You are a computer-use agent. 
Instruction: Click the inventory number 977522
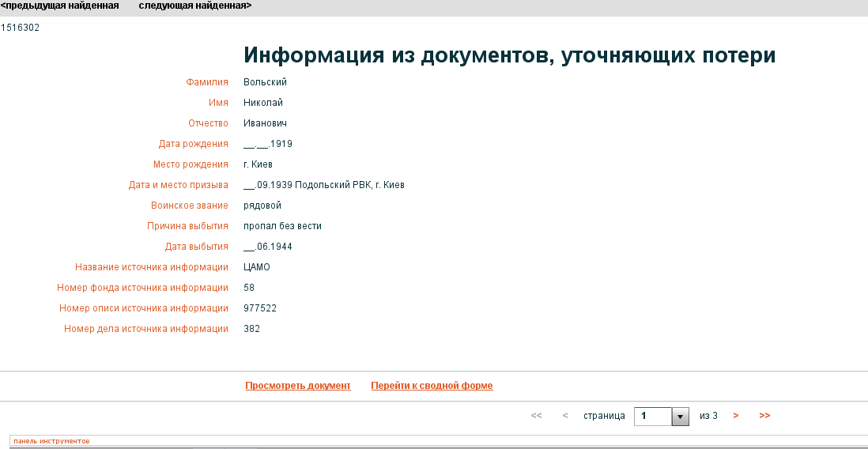260,308
